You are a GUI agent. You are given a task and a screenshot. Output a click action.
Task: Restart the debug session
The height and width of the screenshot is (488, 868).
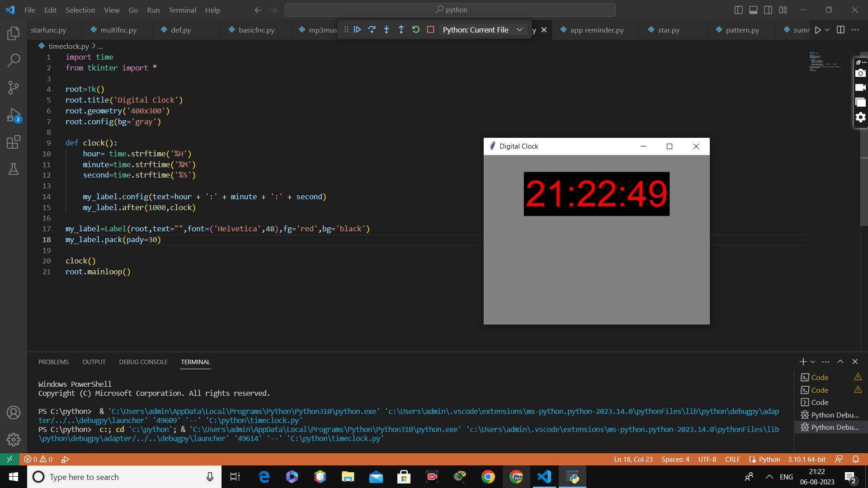pos(416,29)
